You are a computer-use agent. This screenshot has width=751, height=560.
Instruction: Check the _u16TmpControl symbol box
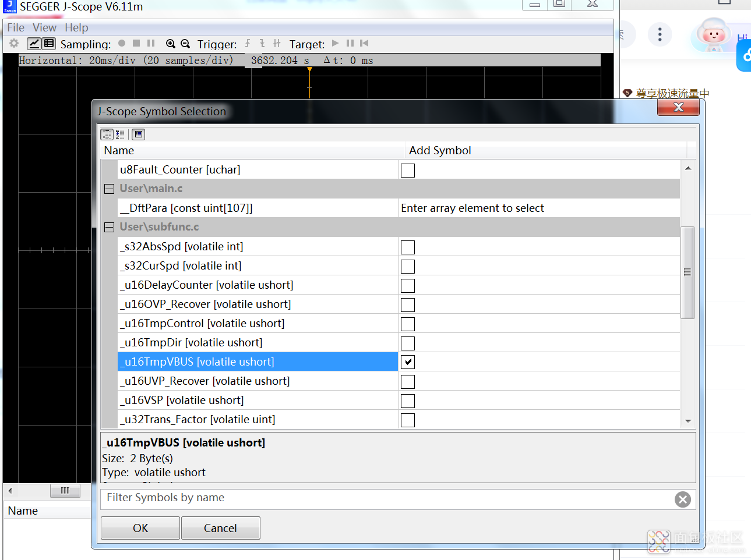pos(408,324)
